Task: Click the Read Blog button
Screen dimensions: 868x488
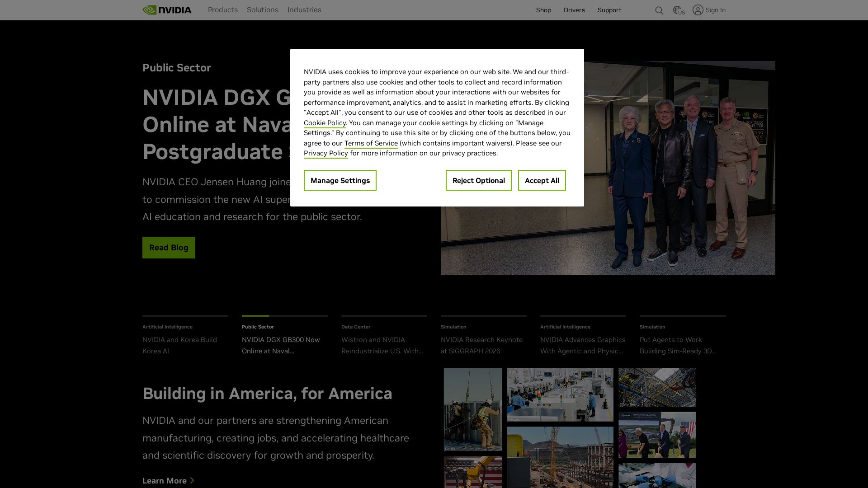Action: [x=169, y=248]
